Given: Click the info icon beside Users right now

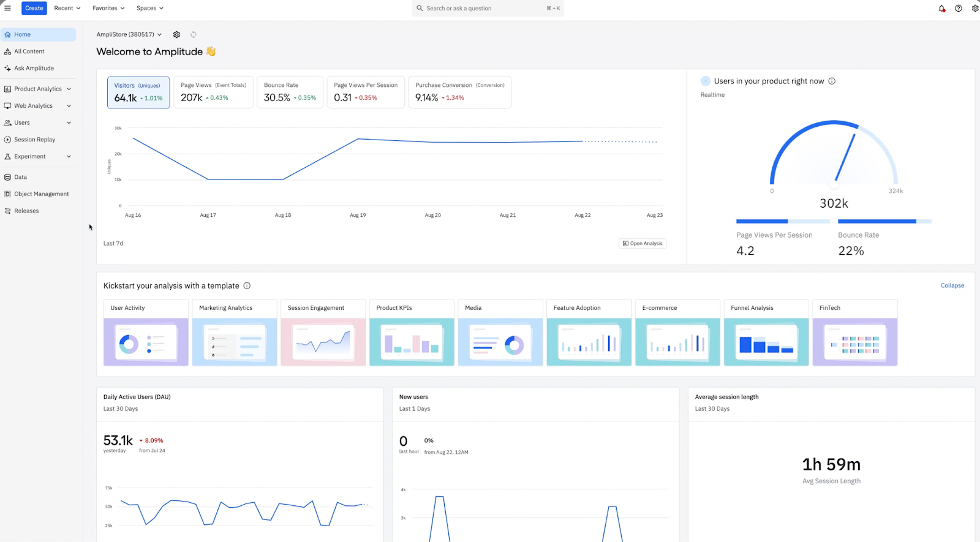Looking at the screenshot, I should coord(832,81).
